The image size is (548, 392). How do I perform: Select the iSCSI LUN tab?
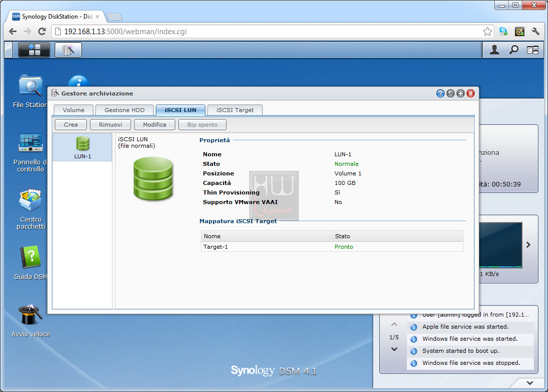pyautogui.click(x=180, y=110)
